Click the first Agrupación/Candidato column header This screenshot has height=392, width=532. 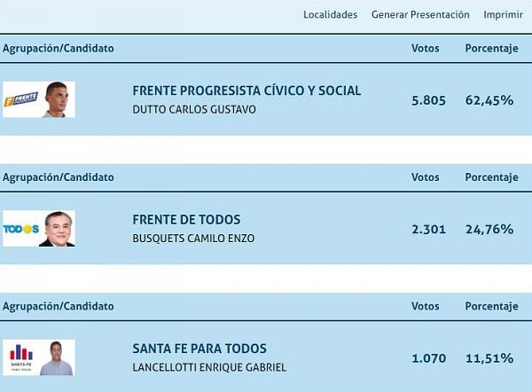tap(59, 49)
